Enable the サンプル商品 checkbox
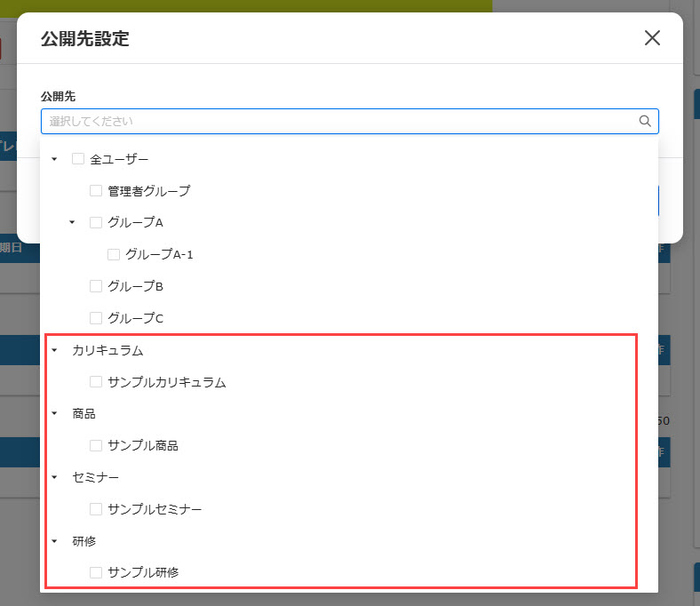Image resolution: width=700 pixels, height=606 pixels. [x=96, y=446]
